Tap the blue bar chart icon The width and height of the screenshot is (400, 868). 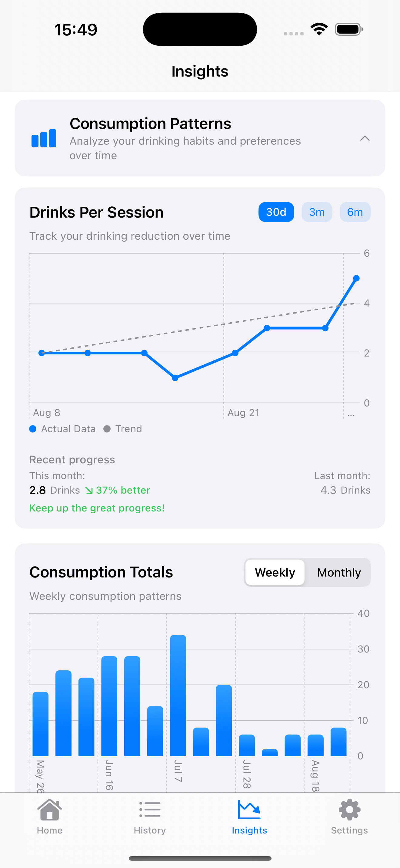(x=44, y=138)
